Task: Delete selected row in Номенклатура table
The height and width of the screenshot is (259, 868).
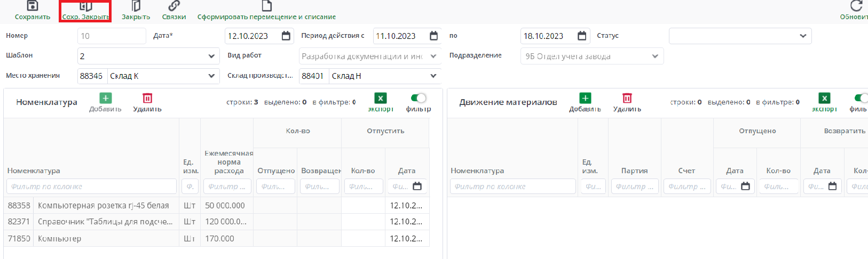Action: (x=147, y=99)
